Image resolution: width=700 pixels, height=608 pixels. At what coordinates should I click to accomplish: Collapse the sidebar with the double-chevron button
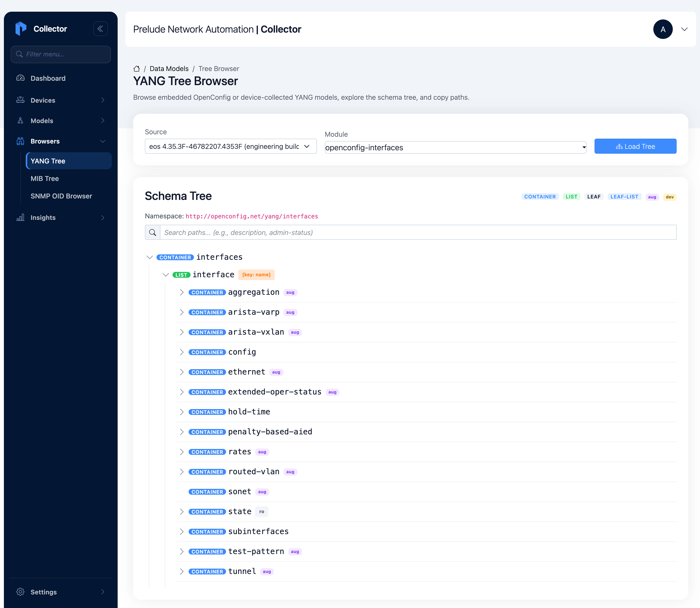coord(100,29)
